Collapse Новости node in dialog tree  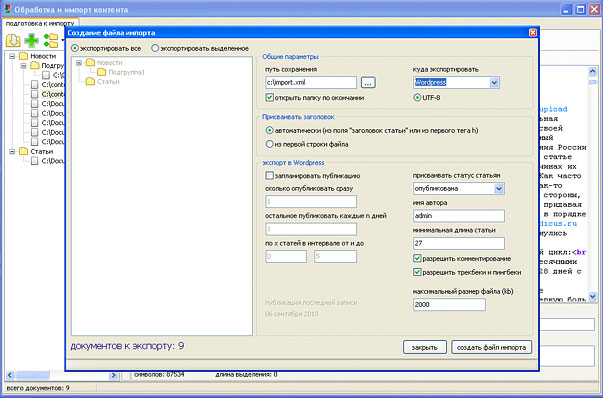click(x=79, y=62)
